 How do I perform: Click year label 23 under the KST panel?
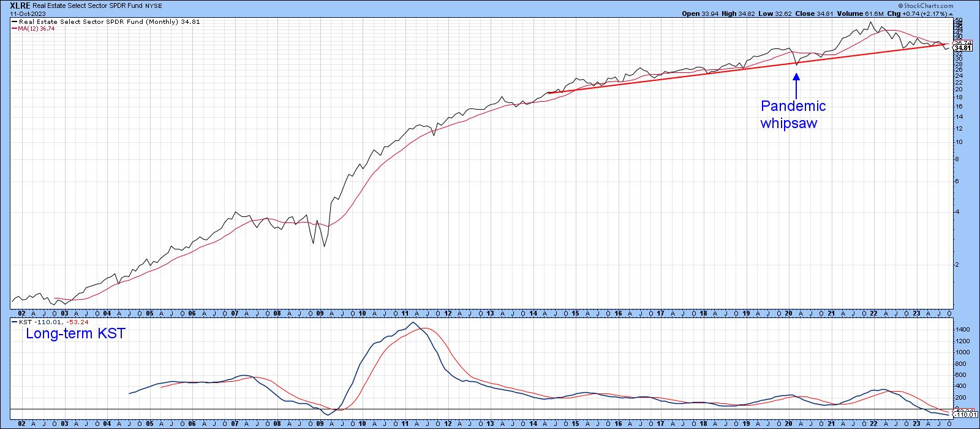(x=916, y=423)
